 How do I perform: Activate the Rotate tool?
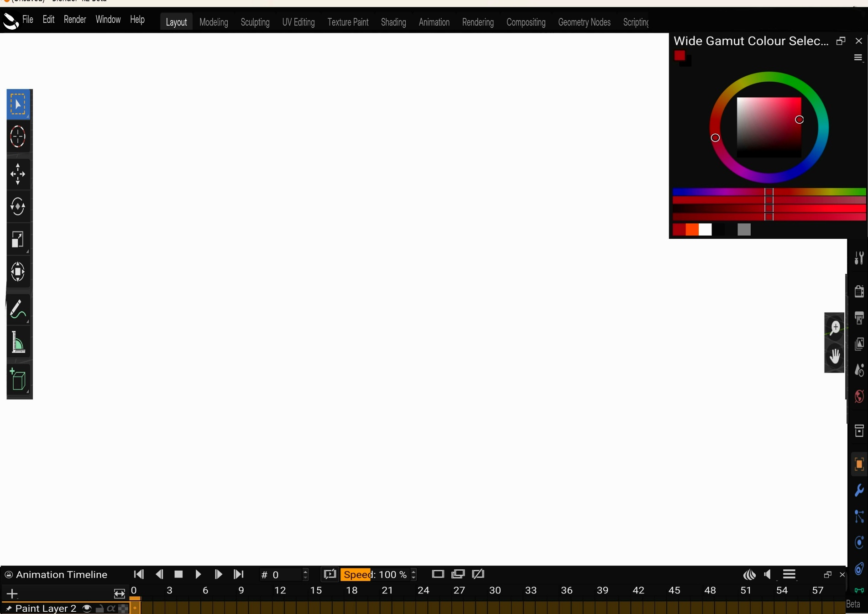click(x=18, y=207)
